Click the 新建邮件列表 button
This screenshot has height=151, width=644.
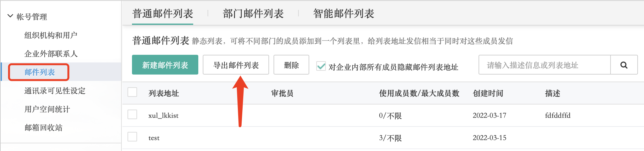point(165,65)
